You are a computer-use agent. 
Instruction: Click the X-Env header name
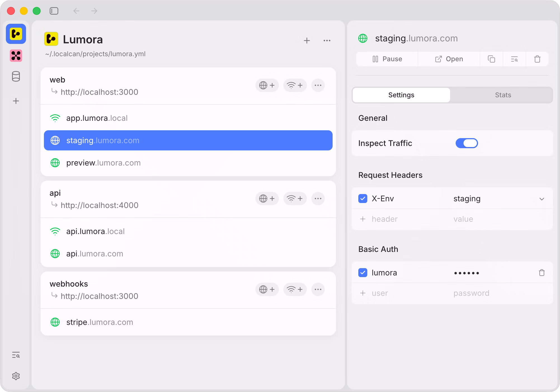383,199
